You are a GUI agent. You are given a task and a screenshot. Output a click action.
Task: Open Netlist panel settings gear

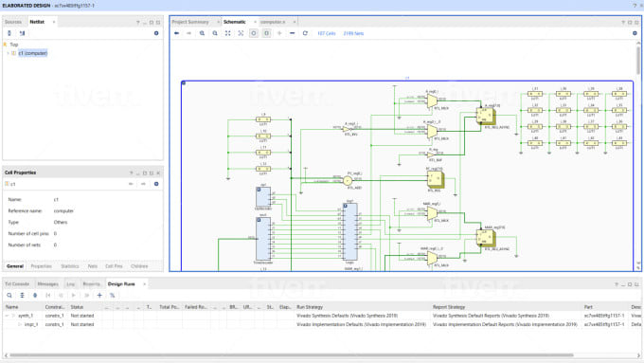point(156,33)
